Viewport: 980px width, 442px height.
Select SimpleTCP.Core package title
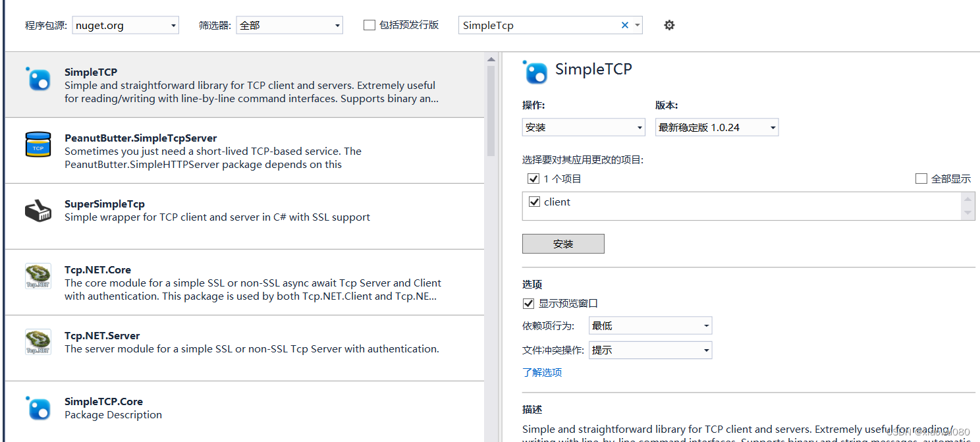(103, 401)
